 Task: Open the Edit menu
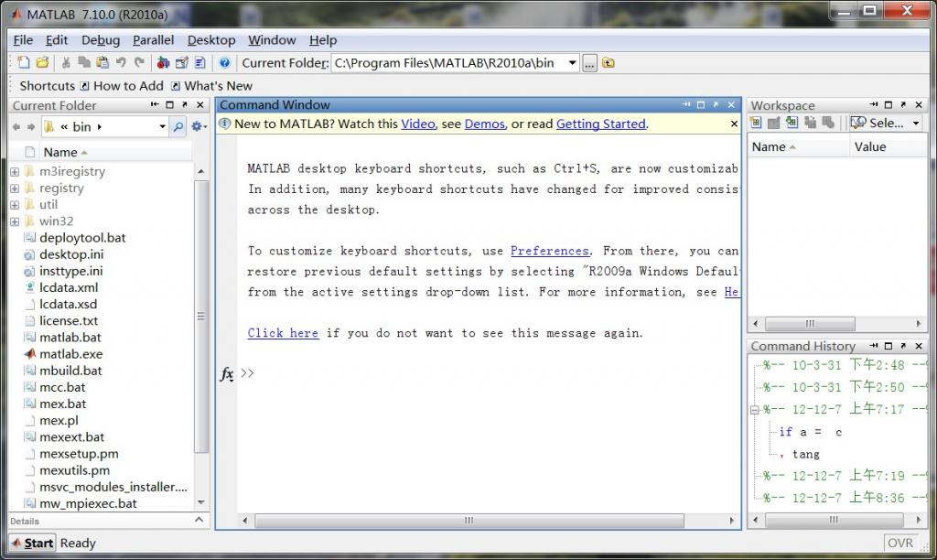57,40
